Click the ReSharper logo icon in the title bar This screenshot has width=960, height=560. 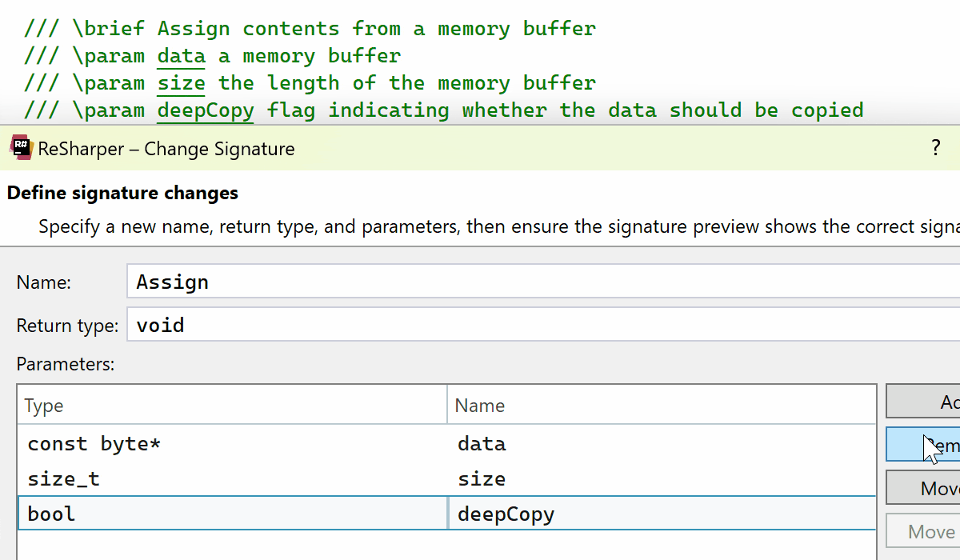tap(21, 148)
